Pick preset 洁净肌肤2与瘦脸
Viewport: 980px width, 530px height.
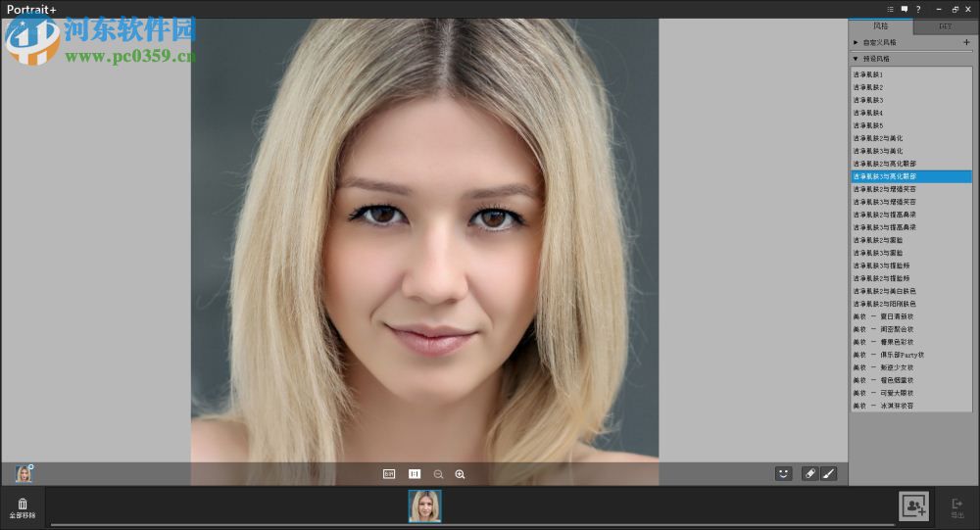click(x=911, y=240)
